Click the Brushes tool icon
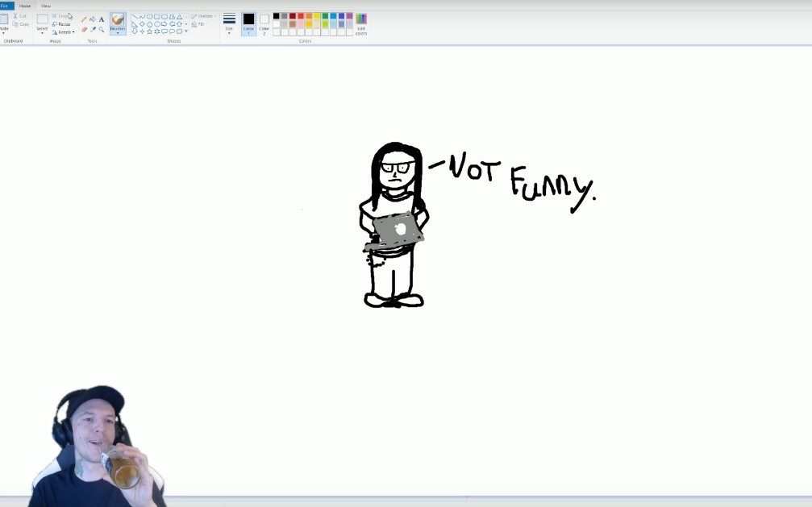 118,19
